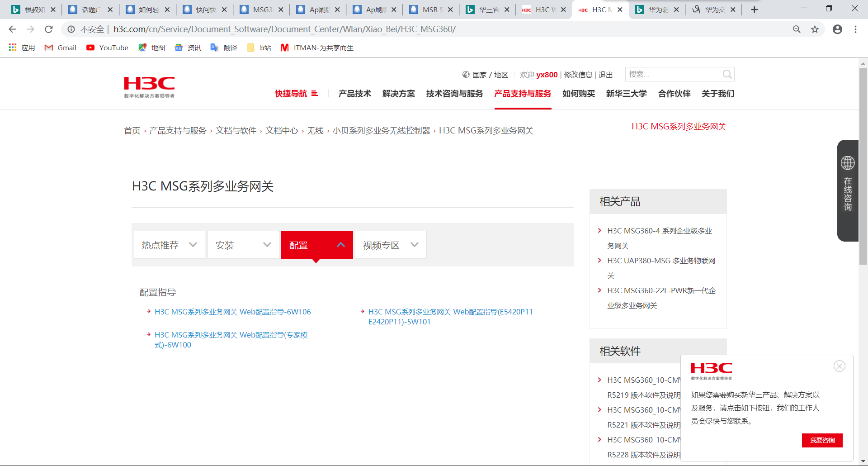Close the H3C purchase consultation popup

[840, 366]
